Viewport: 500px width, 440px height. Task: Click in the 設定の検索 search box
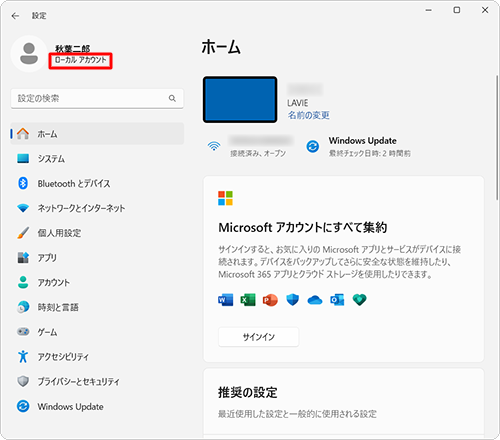(97, 98)
